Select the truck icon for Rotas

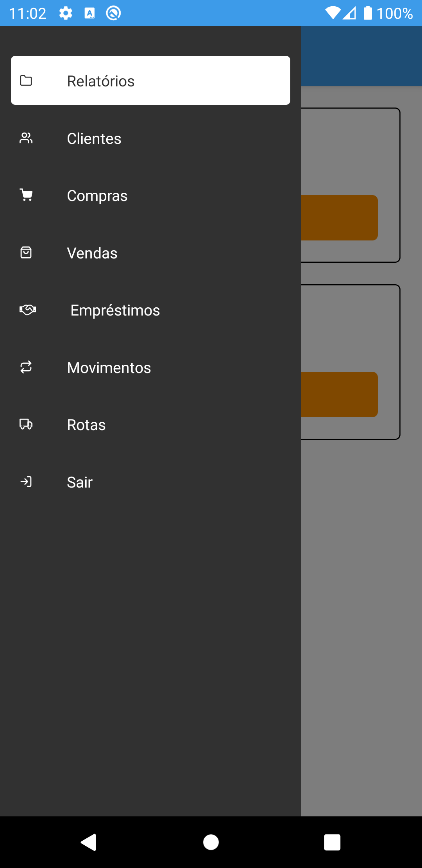[x=26, y=424]
